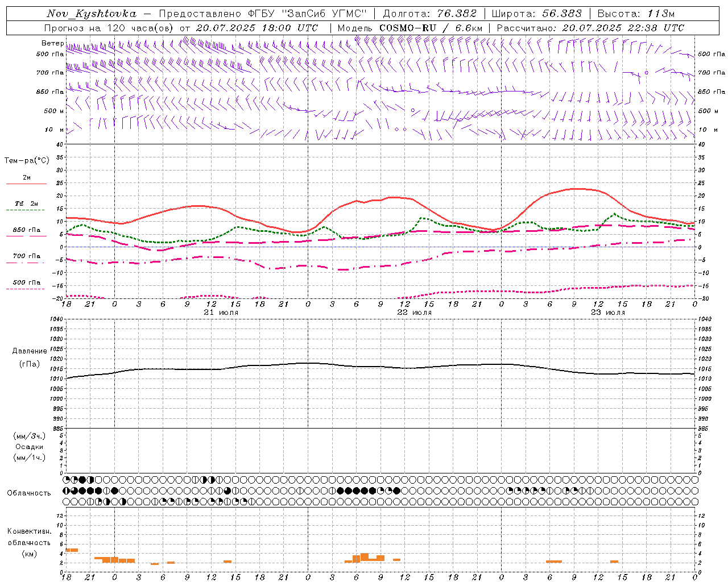Click the "(мм/1ч.)" precipitation unit label
The width and height of the screenshot is (728, 582).
[30, 458]
